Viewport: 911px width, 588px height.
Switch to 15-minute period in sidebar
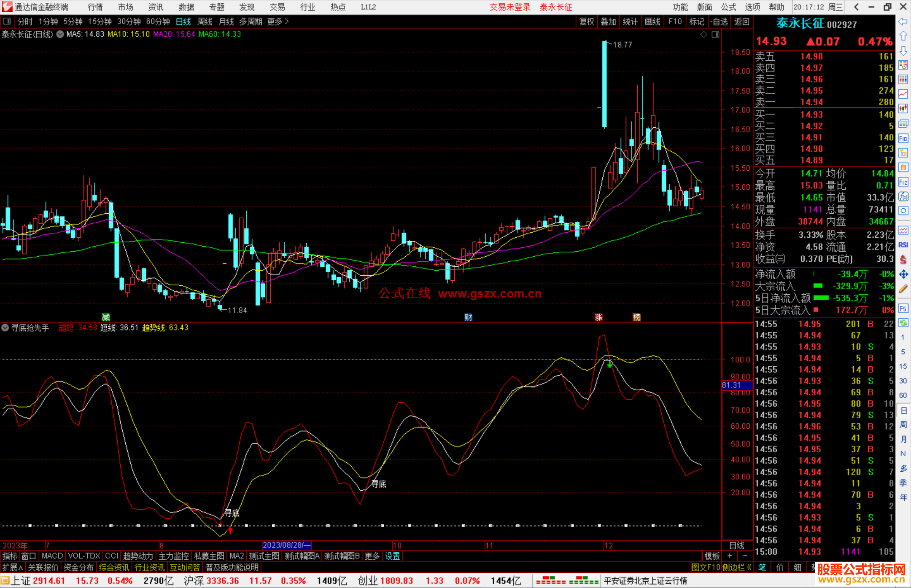coord(903,366)
